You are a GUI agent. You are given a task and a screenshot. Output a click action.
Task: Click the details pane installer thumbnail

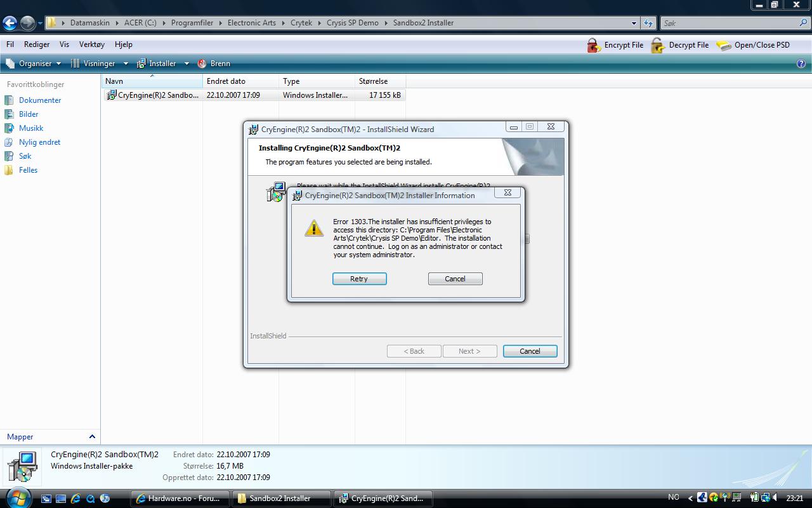[x=23, y=467]
